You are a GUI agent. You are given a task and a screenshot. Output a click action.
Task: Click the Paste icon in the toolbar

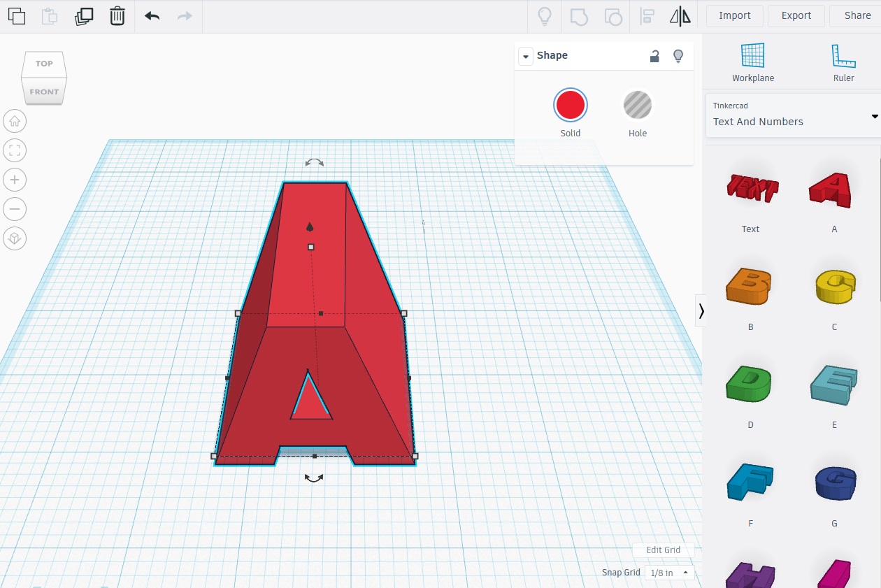[49, 15]
